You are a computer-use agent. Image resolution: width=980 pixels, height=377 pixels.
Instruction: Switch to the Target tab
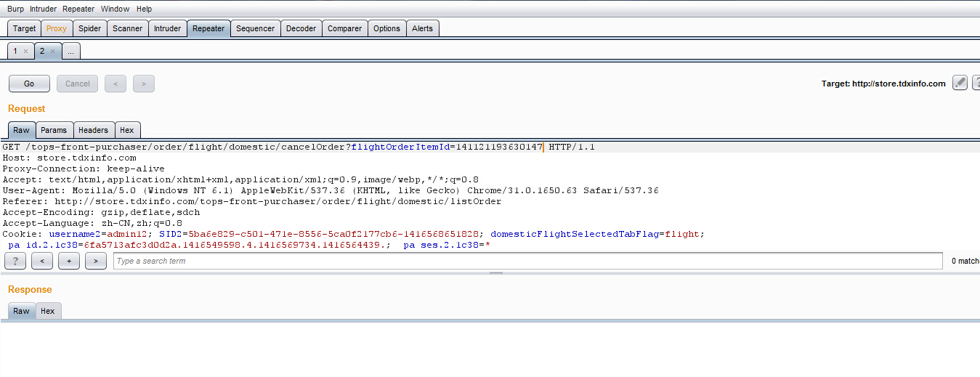pos(24,28)
